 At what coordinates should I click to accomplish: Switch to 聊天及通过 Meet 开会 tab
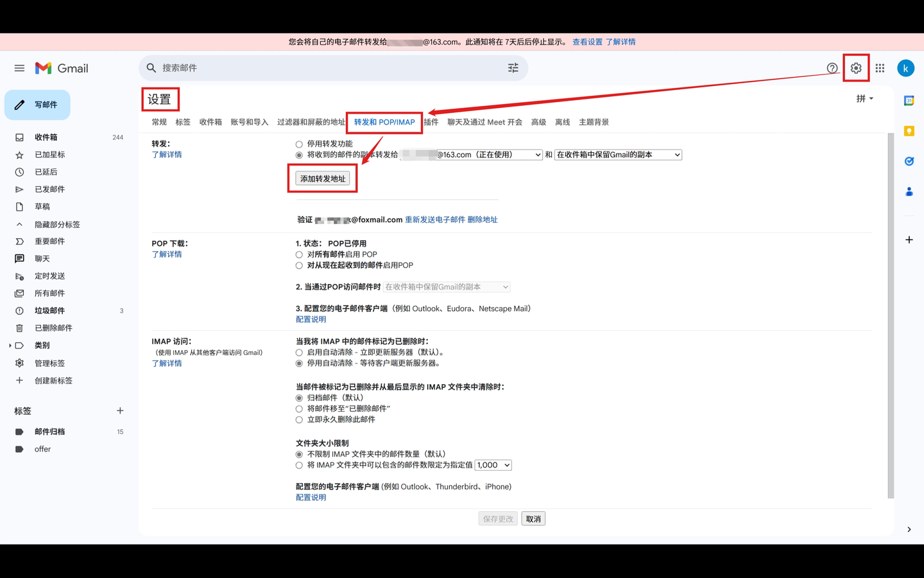[x=484, y=122]
